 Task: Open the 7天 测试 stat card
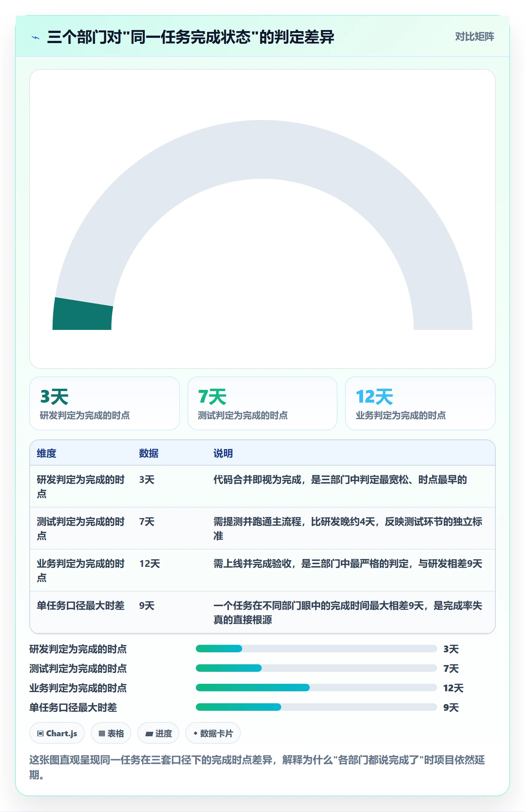(x=262, y=403)
